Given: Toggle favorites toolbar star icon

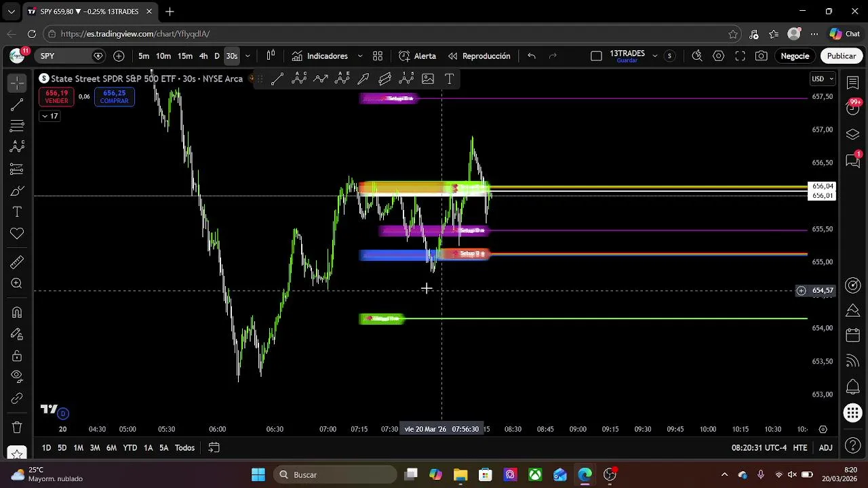Looking at the screenshot, I should click(17, 452).
